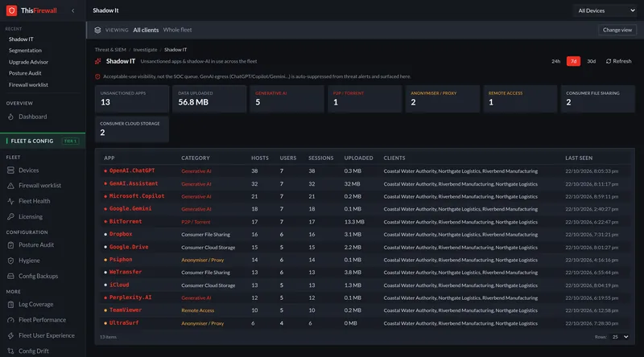Click the Fleet Health pulse icon
Viewport: 644px width, 357px height.
click(10, 201)
